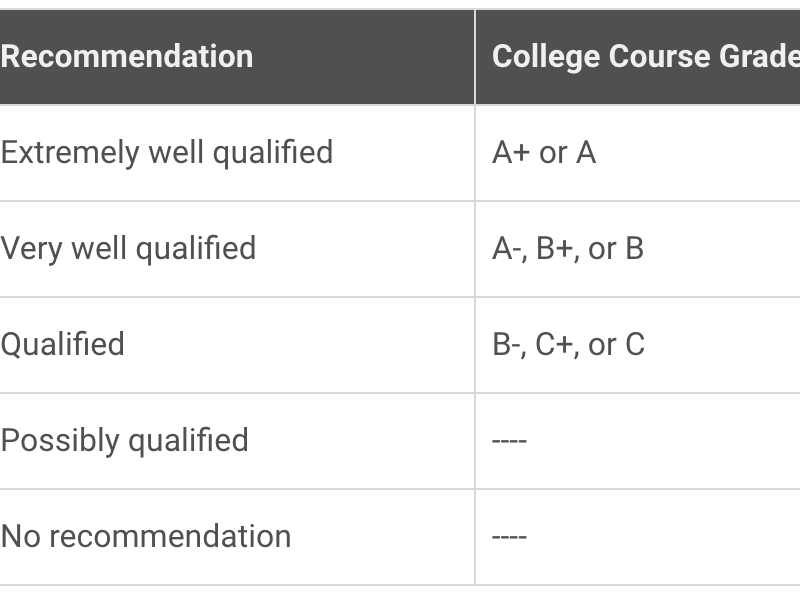Click the A-, B+, or B grade cell
800x596 pixels.
638,249
